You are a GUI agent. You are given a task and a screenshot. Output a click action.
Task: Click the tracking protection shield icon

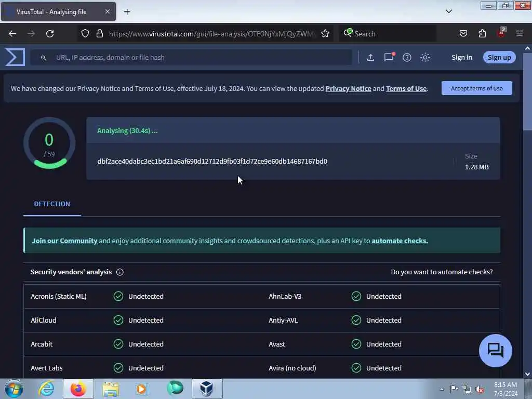pyautogui.click(x=85, y=33)
